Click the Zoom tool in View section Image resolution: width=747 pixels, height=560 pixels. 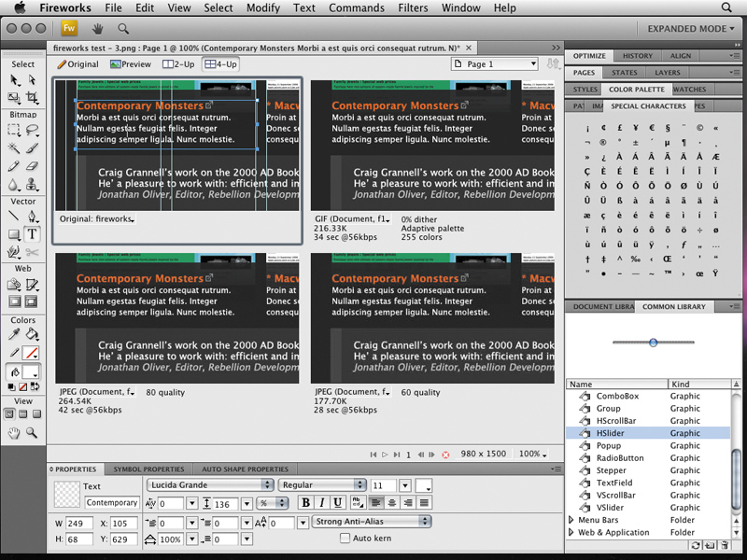[x=32, y=433]
